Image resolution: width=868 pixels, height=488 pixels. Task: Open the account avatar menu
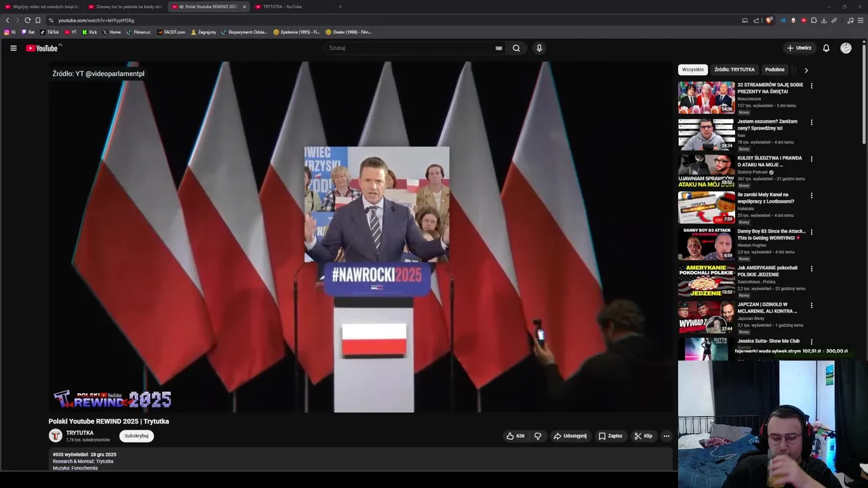[846, 48]
